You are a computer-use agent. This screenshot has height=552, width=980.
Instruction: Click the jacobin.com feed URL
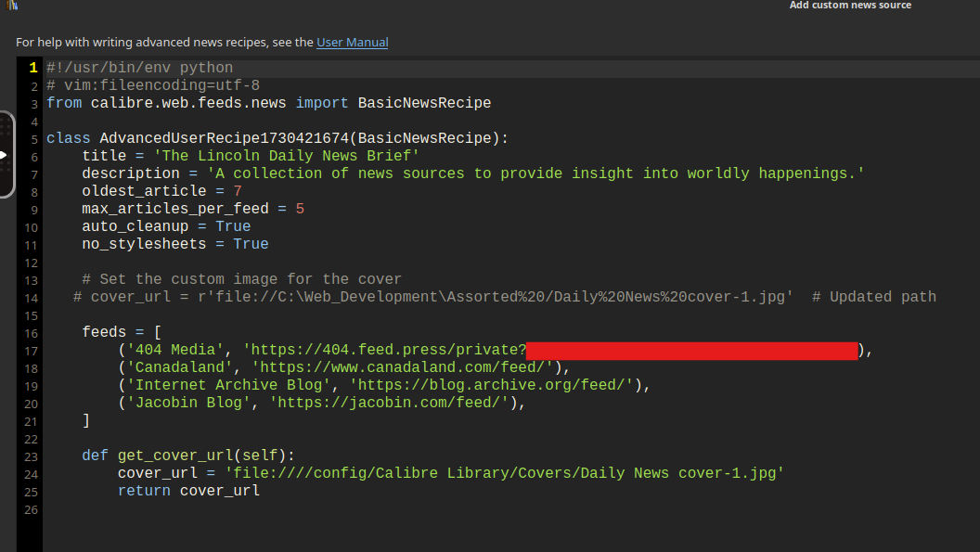pyautogui.click(x=389, y=402)
